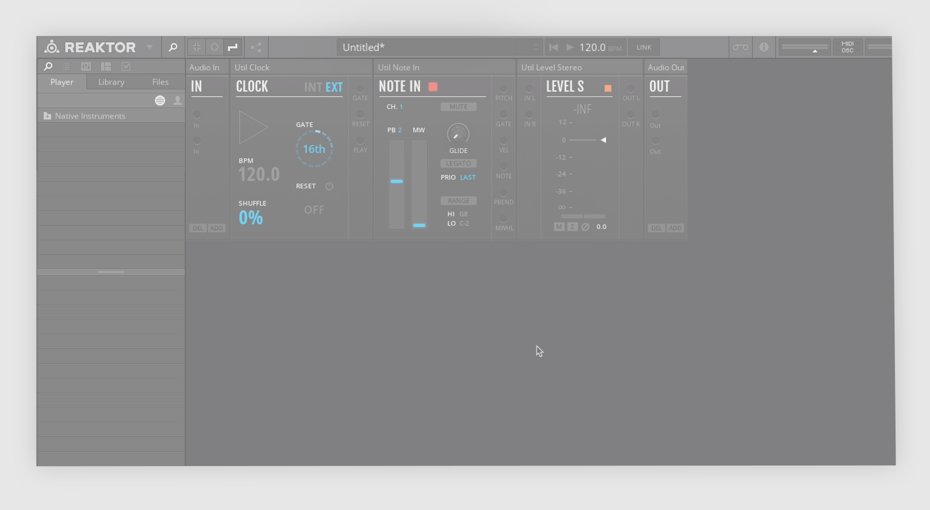Click the connect/wire icon in the toolbar
The width and height of the screenshot is (930, 510).
232,47
